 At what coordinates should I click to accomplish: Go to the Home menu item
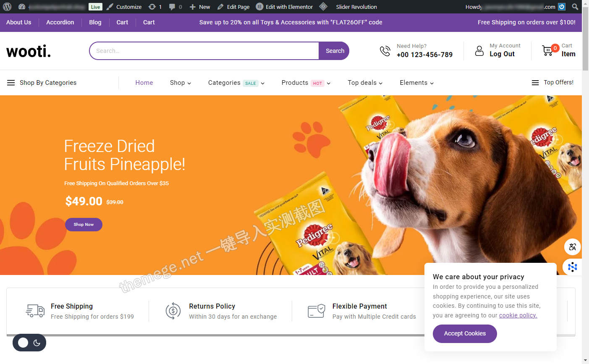[144, 83]
